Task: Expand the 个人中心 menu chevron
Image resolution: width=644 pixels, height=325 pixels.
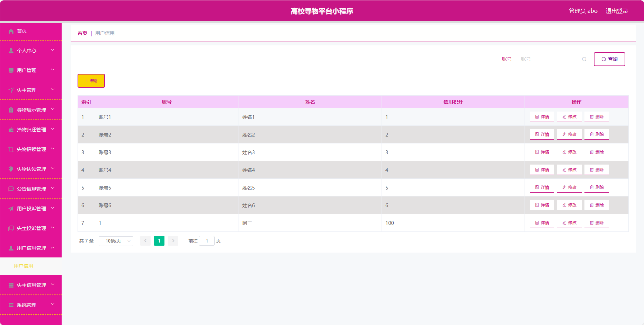Action: click(53, 50)
